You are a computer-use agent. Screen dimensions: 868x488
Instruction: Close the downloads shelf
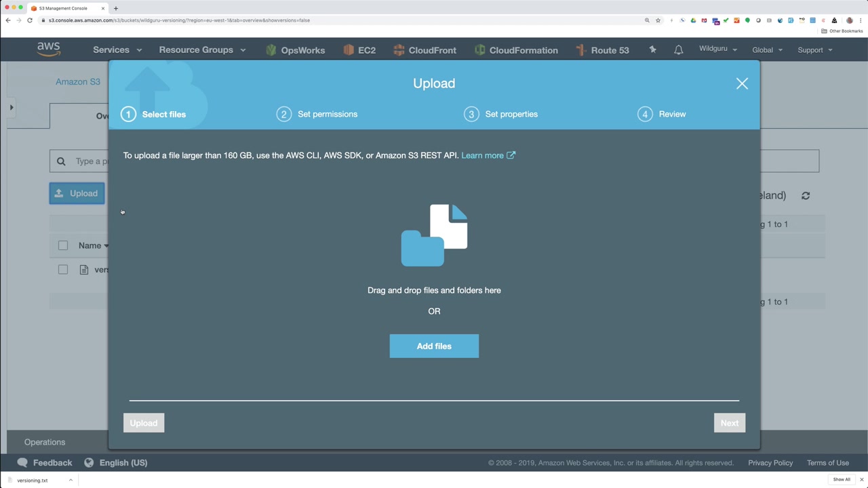(862, 480)
